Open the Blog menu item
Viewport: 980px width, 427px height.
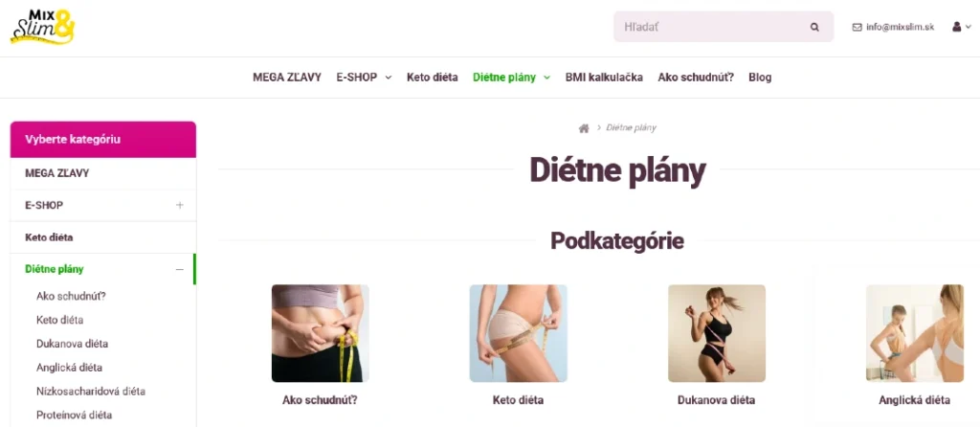click(x=760, y=78)
